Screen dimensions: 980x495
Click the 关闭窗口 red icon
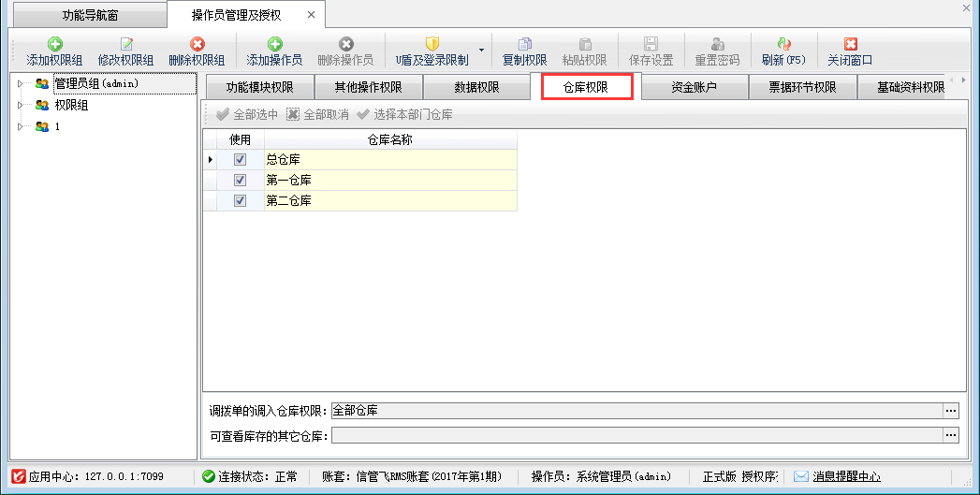click(x=850, y=44)
